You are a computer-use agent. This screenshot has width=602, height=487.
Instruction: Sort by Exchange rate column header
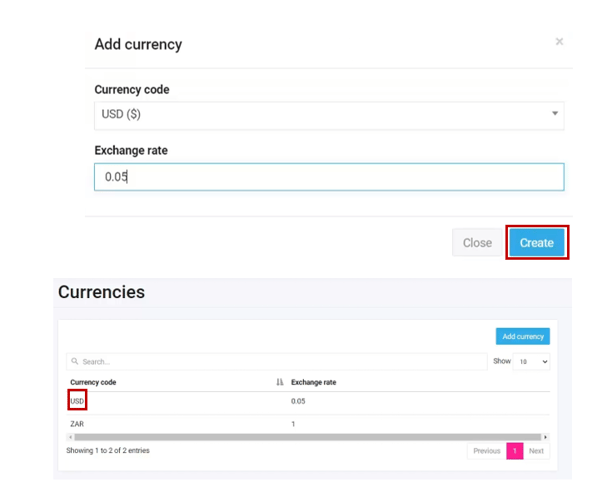313,382
